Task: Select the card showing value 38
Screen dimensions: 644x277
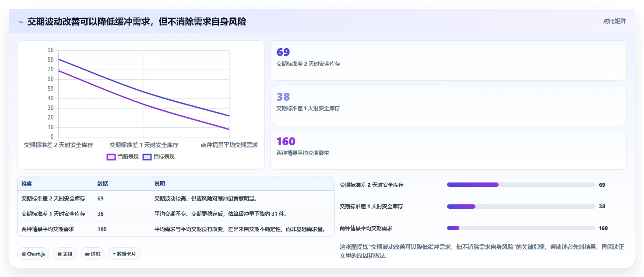Action: (x=448, y=105)
